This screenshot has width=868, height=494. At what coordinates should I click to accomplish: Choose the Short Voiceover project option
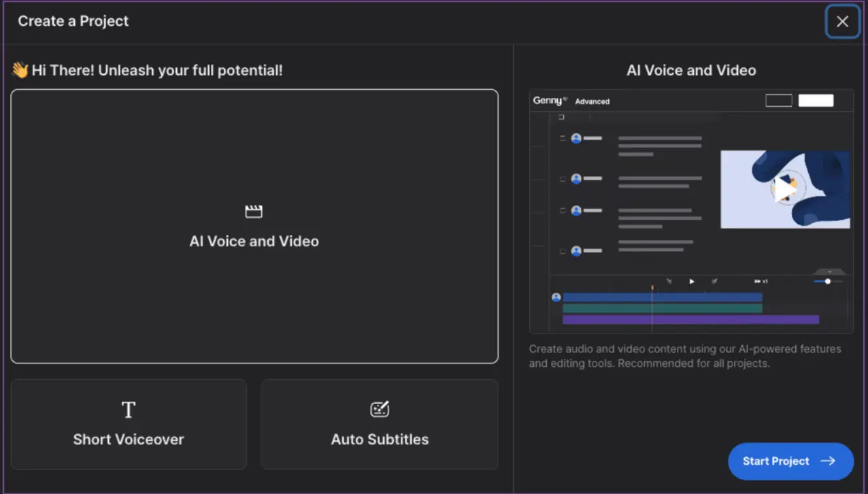(x=129, y=424)
